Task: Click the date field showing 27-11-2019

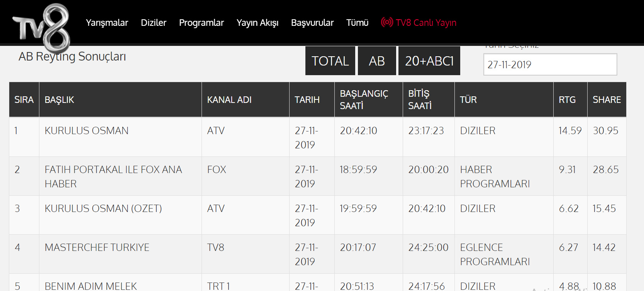Action: [x=550, y=64]
